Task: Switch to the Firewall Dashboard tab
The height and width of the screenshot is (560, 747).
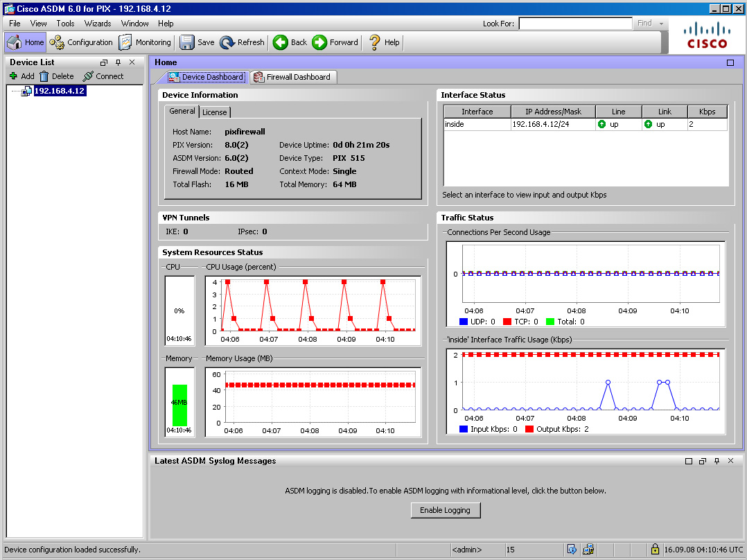Action: click(292, 77)
